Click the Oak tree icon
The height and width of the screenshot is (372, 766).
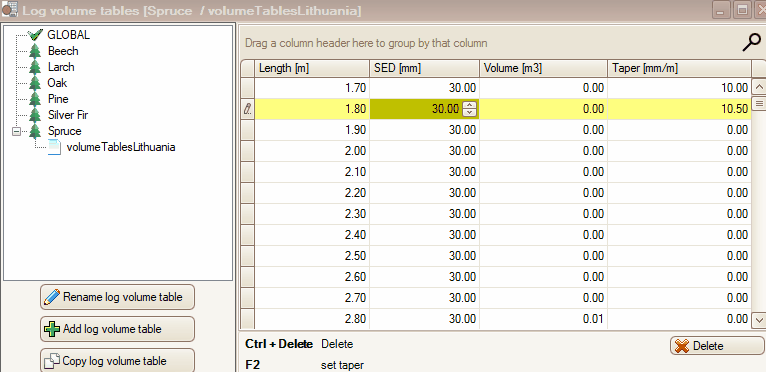pyautogui.click(x=35, y=83)
